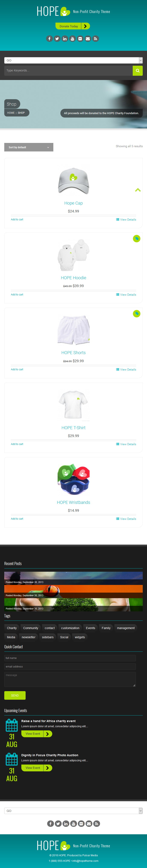Open the Facebook icon in the header
This screenshot has height=868, width=147.
pos(49,39)
